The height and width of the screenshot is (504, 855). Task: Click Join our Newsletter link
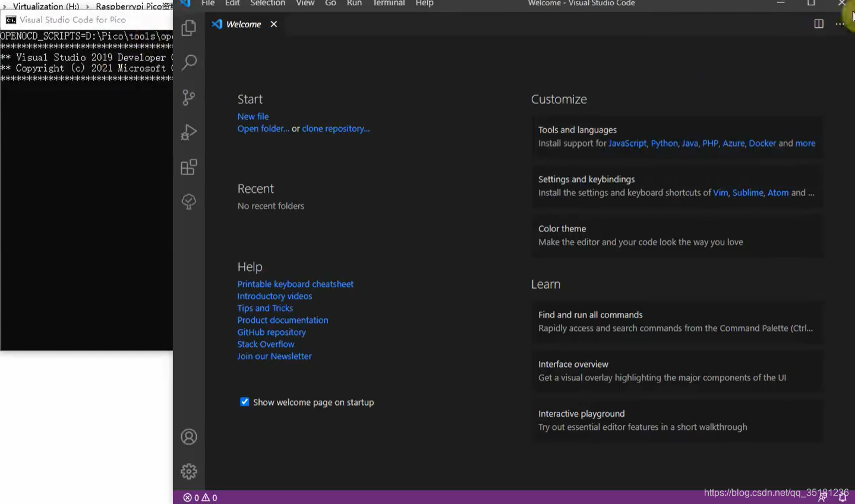point(275,356)
